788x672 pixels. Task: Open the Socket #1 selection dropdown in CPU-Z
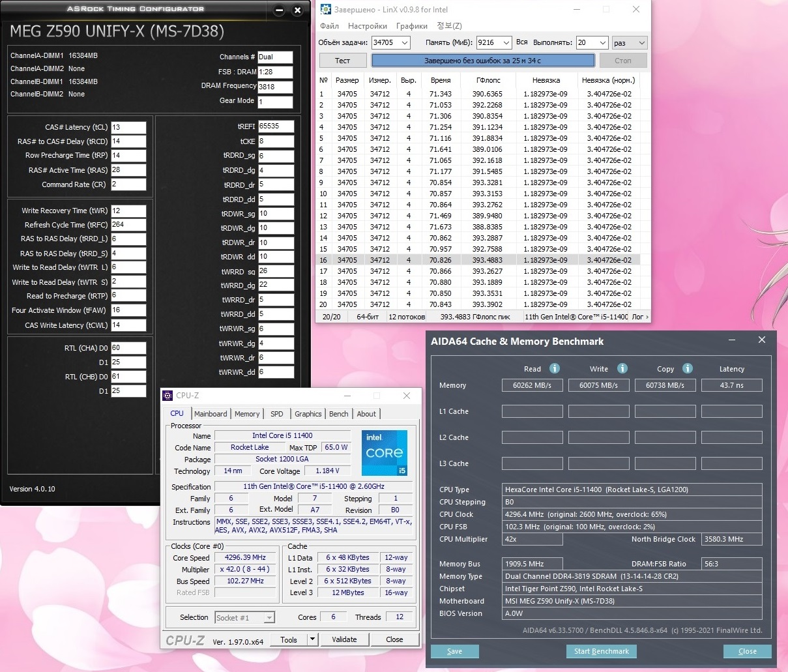click(269, 617)
